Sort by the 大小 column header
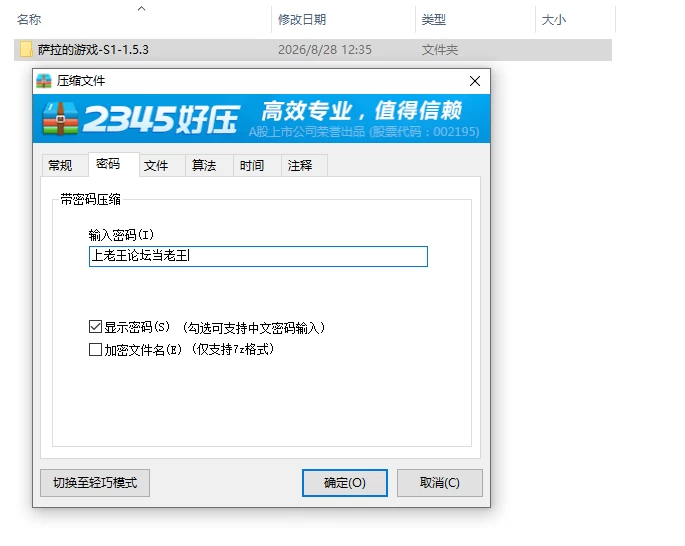Viewport: 685px width, 546px height. pos(554,20)
